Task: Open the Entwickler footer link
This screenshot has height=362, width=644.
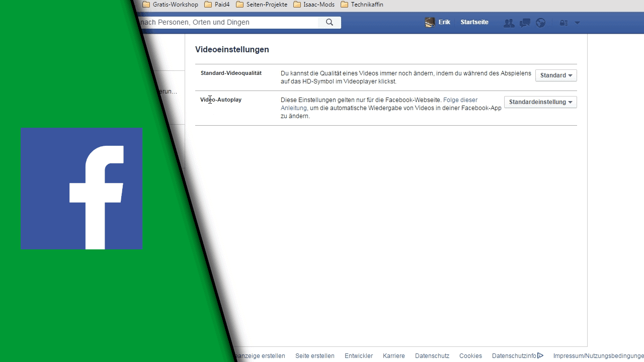Action: click(x=359, y=356)
